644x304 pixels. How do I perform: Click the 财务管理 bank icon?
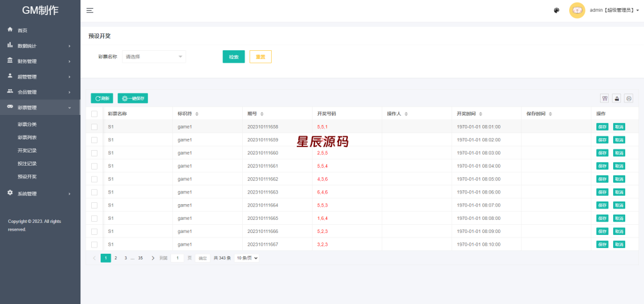(10, 61)
